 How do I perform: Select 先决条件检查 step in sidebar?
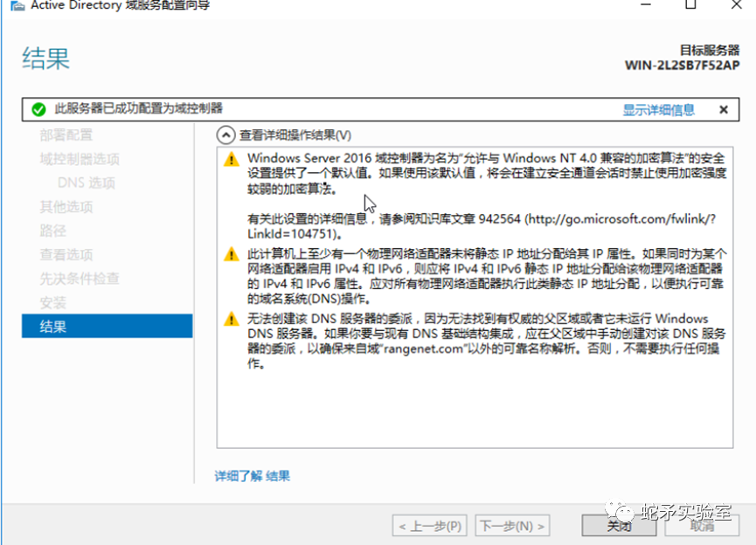click(x=80, y=279)
